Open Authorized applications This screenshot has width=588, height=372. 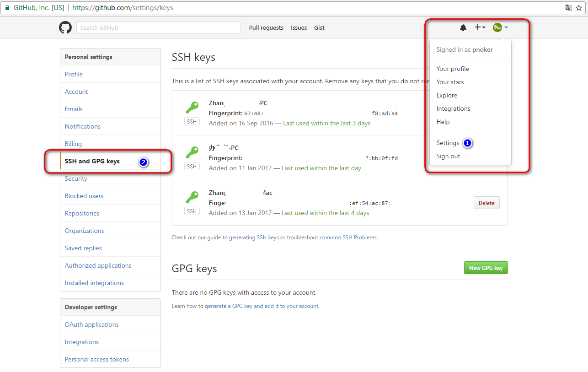pos(110,265)
